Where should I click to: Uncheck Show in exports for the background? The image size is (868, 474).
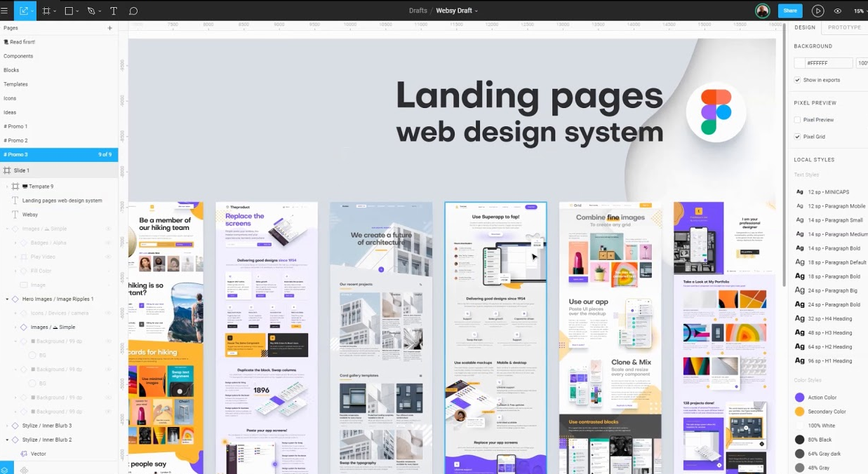click(797, 79)
